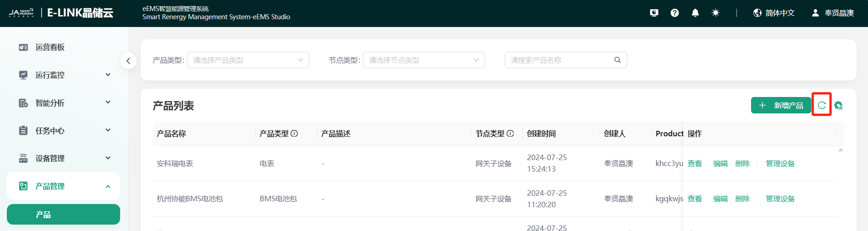Open the 节点类型 dropdown filter

(x=423, y=60)
